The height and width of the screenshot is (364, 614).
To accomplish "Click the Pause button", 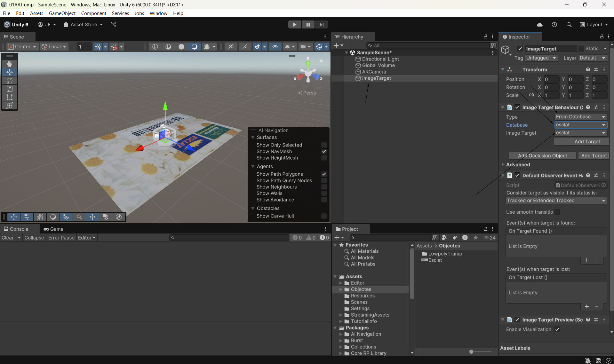I will (x=308, y=25).
